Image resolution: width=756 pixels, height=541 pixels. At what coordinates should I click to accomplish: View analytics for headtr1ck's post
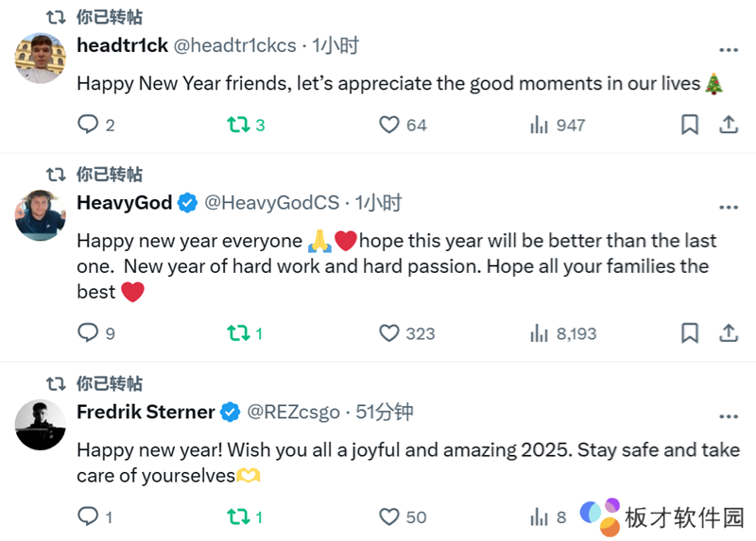pyautogui.click(x=540, y=125)
